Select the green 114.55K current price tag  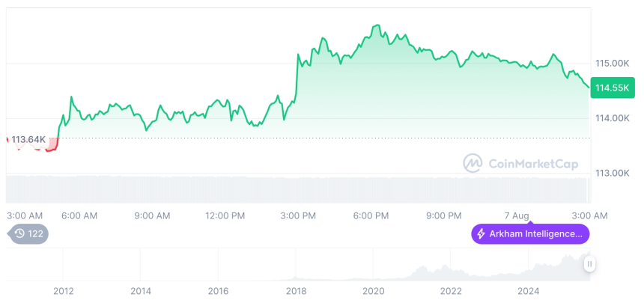point(611,88)
